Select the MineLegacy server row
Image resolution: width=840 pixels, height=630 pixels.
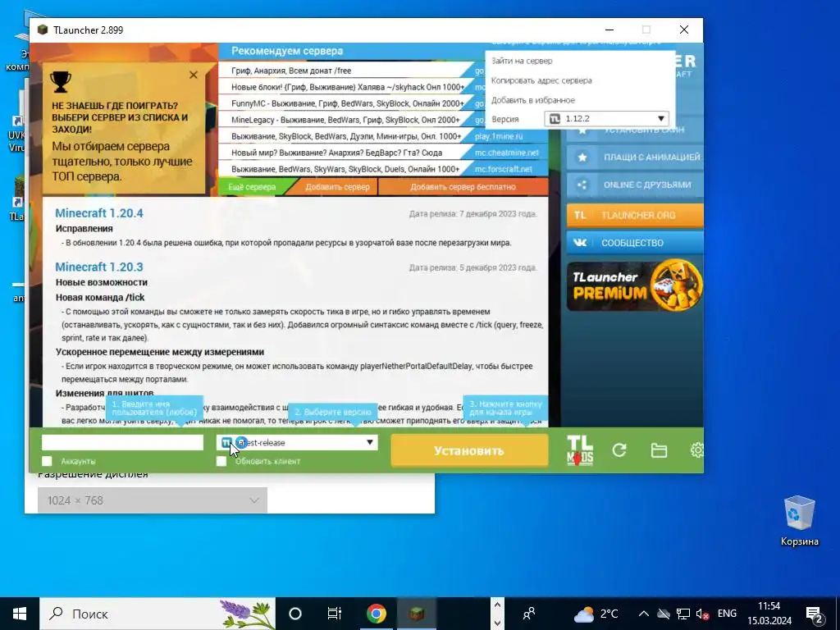(x=345, y=120)
